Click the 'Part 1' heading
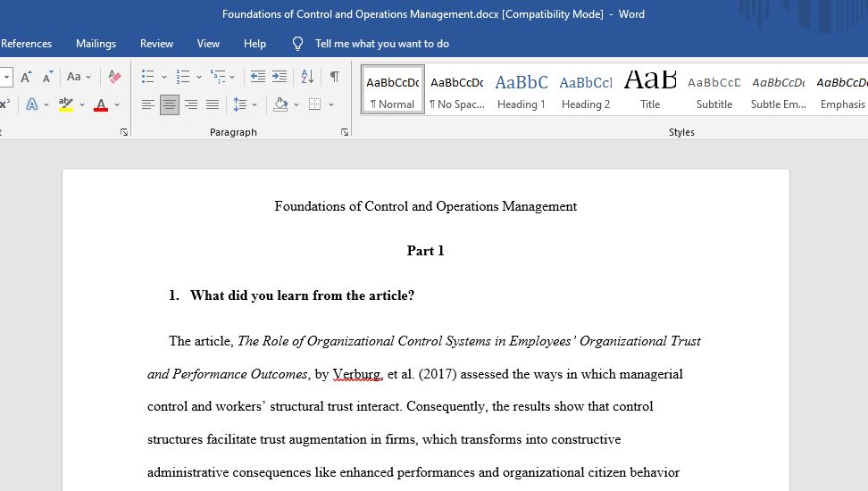The image size is (868, 491). [426, 251]
